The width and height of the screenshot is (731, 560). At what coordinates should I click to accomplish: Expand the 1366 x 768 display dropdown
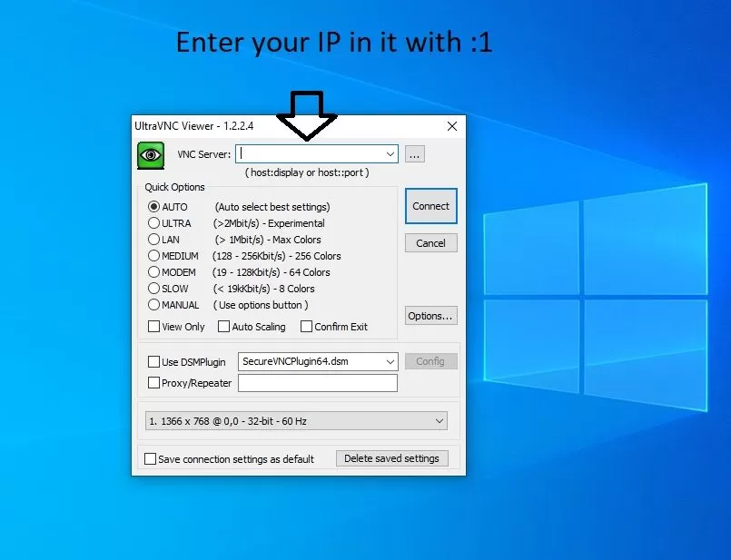coord(297,421)
